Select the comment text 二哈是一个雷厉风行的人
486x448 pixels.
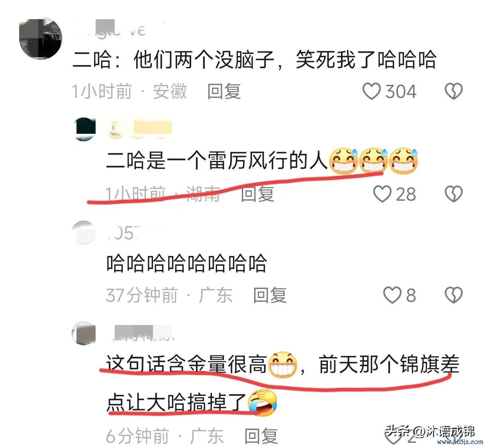[x=217, y=160]
